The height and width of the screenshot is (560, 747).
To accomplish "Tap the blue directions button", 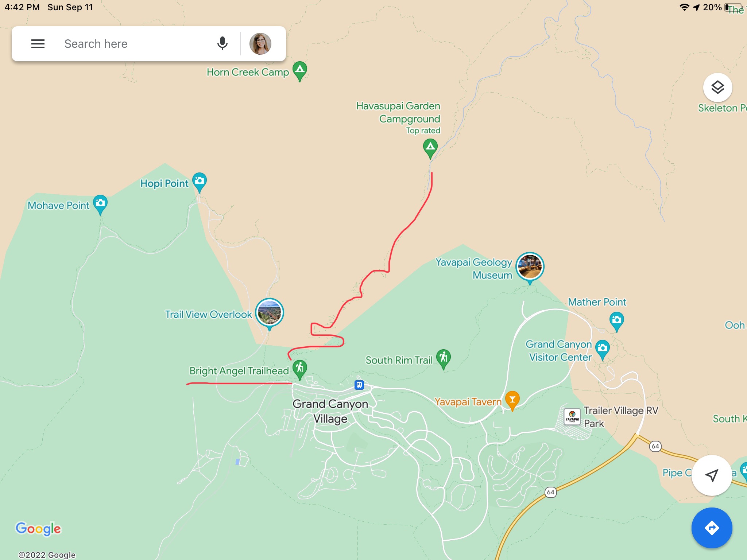I will point(712,528).
